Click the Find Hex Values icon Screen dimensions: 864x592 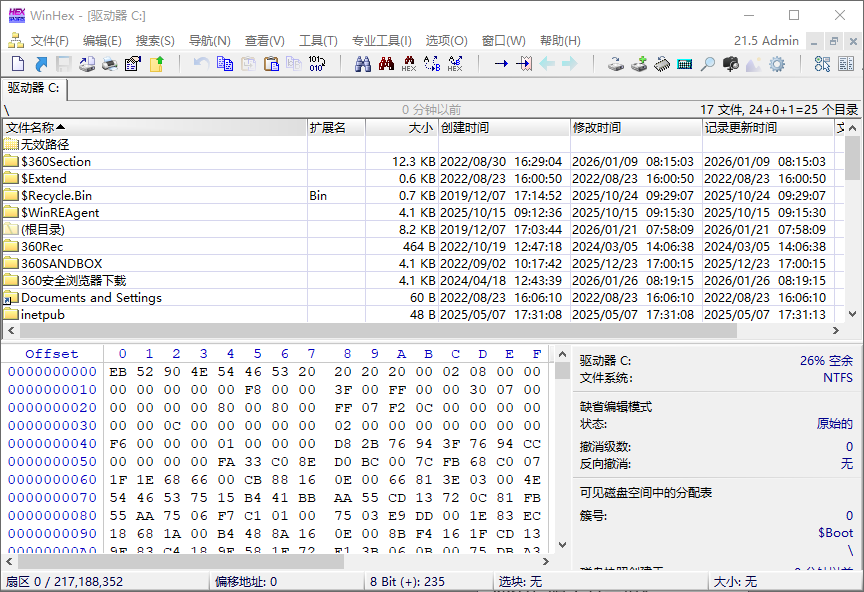[x=409, y=64]
